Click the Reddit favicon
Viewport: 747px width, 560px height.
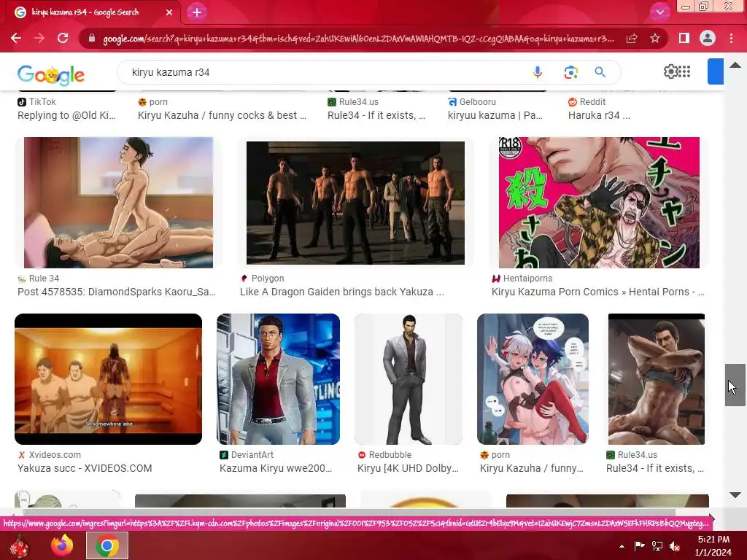(x=573, y=102)
